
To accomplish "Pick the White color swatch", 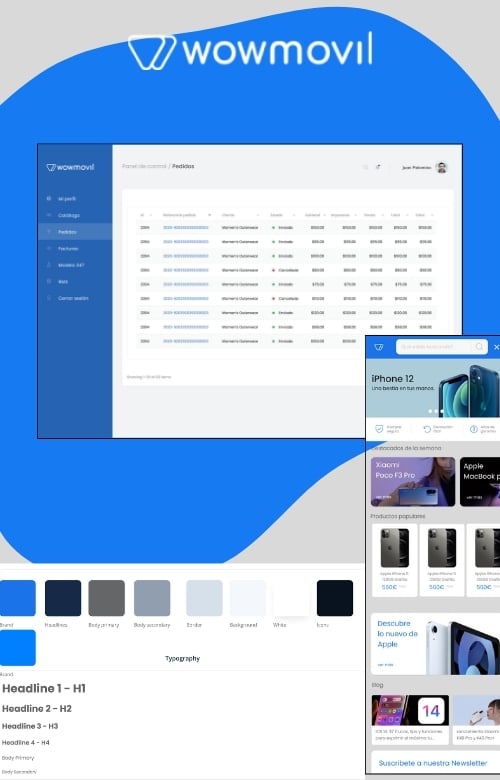I will coord(292,597).
